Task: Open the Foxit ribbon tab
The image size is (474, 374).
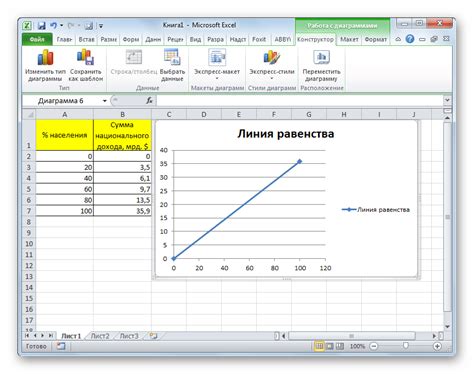Action: pos(259,39)
